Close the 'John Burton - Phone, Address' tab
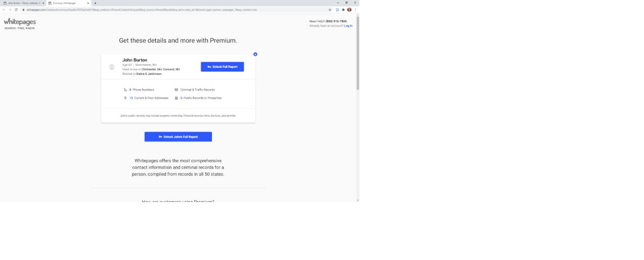644x260 pixels. pyautogui.click(x=43, y=3)
